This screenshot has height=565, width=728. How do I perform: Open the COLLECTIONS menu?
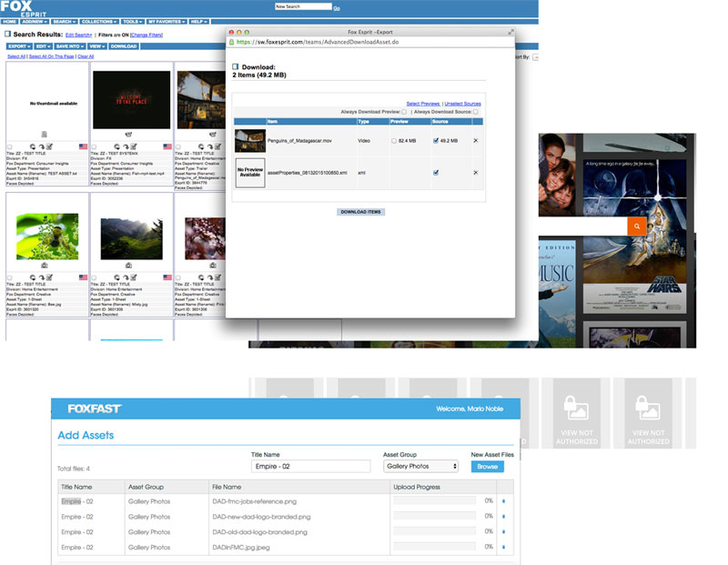pos(99,21)
